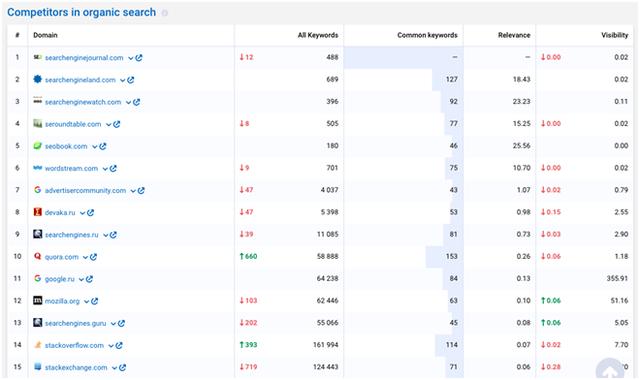Image resolution: width=640 pixels, height=380 pixels.
Task: Open external link icon for searchengineland.com
Action: pyautogui.click(x=131, y=80)
